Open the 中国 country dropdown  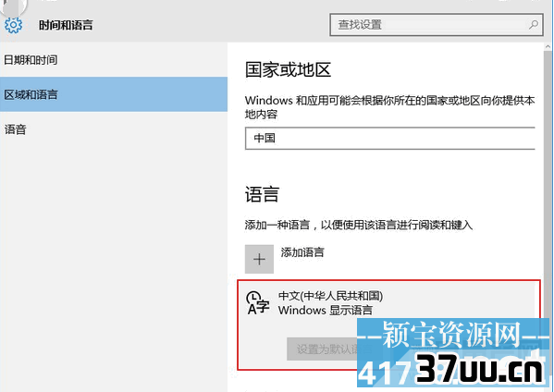[x=390, y=138]
